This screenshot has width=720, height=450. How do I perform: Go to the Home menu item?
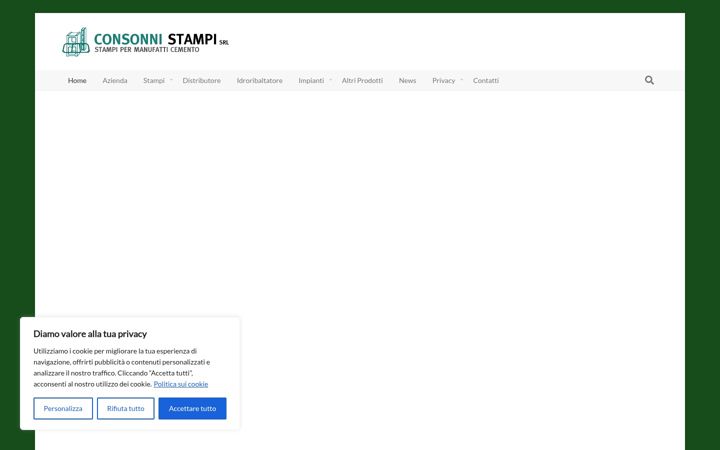coord(77,80)
